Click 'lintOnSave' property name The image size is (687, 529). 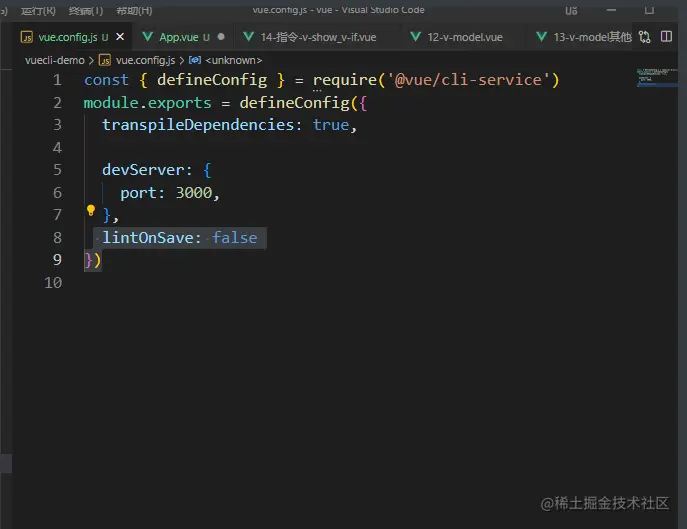(148, 238)
